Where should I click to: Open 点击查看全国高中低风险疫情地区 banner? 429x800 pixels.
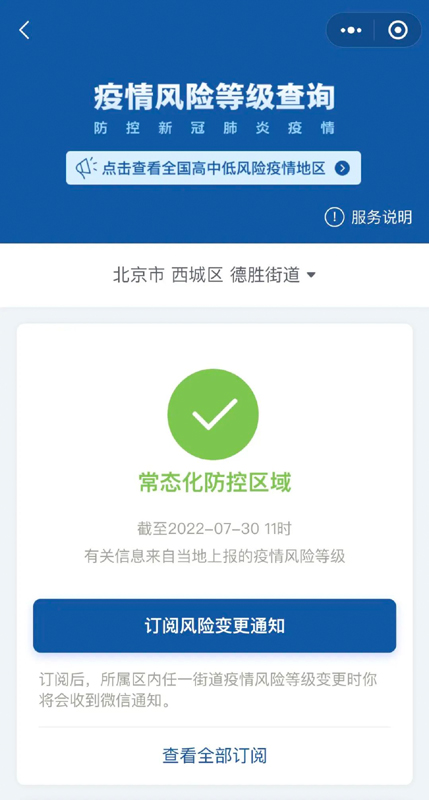tap(213, 168)
